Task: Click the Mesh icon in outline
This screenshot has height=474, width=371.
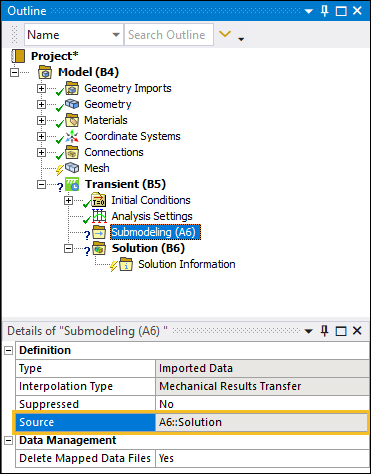Action: (x=72, y=168)
